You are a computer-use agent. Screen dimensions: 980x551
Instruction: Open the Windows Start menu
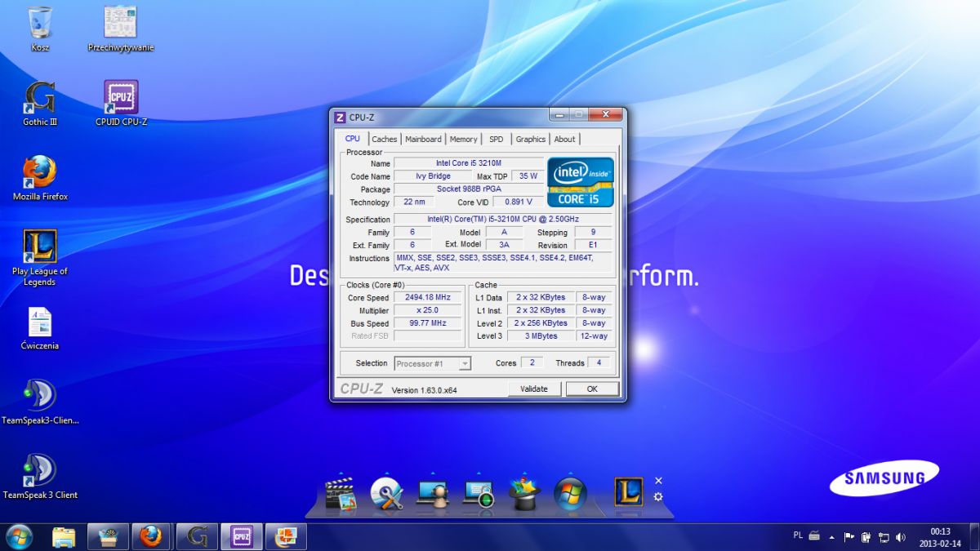[x=19, y=536]
